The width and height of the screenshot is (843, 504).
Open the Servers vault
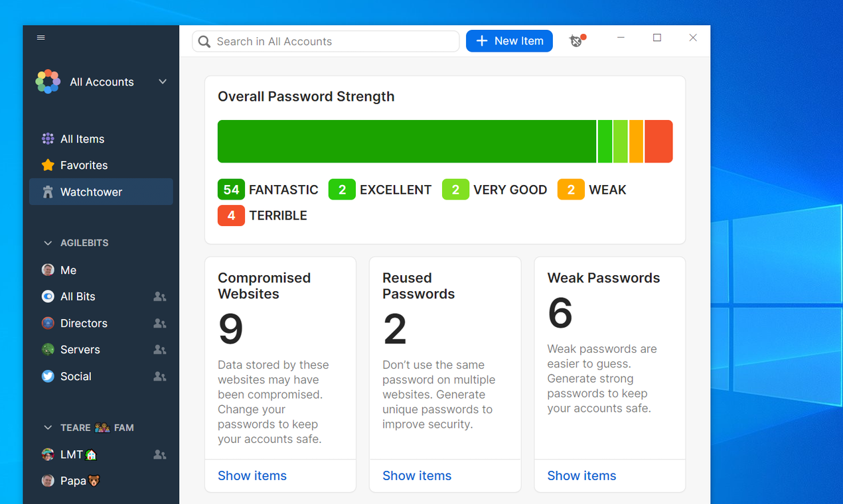[101, 349]
